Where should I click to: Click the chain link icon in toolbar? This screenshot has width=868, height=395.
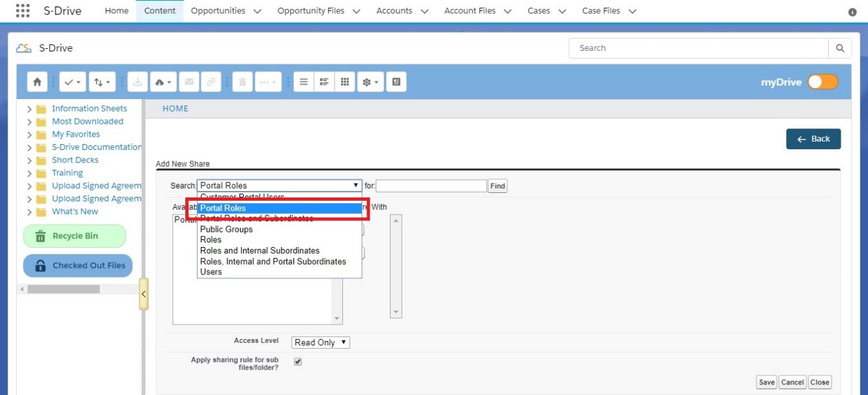pos(210,82)
